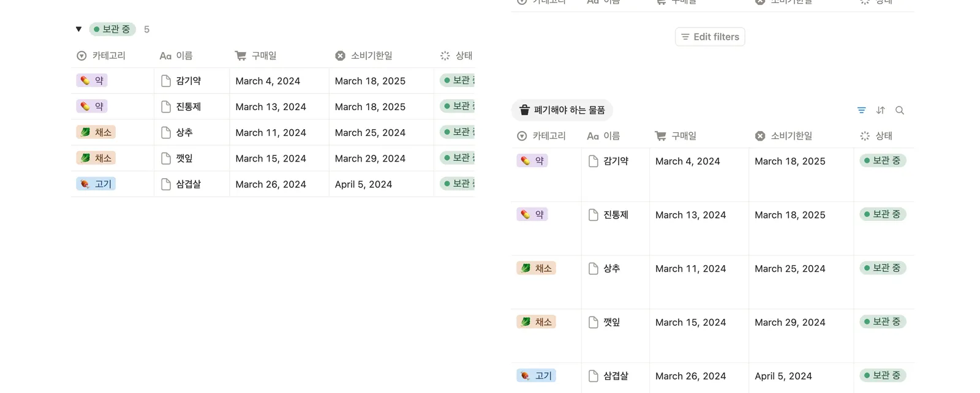Click page icon beside 삼겹살 in left table
This screenshot has height=393, width=980.
[x=165, y=184]
